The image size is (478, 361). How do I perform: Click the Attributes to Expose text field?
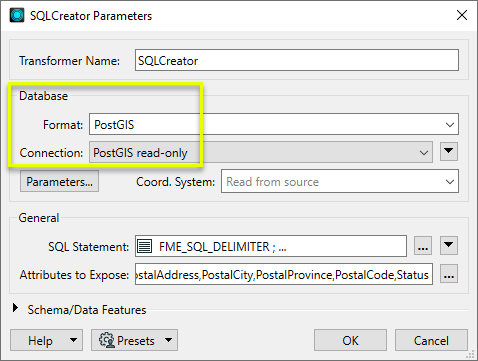pyautogui.click(x=284, y=274)
